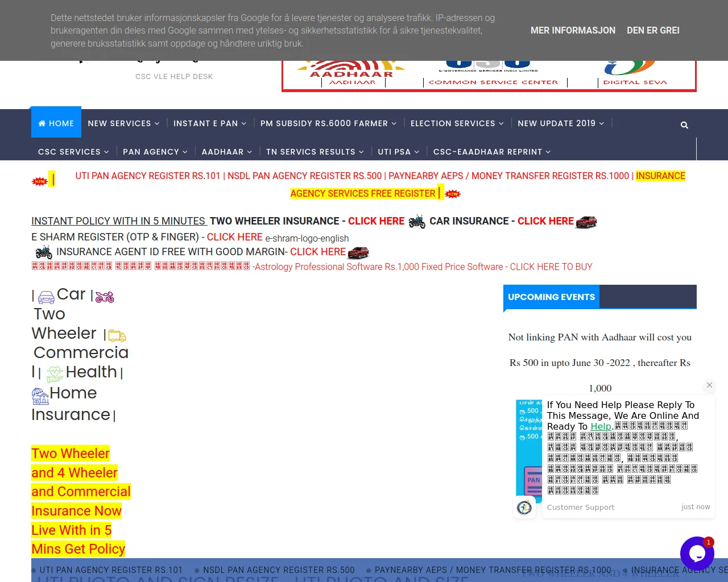Image resolution: width=728 pixels, height=582 pixels.
Task: Click CLICK HERE for two wheeler insurance
Action: click(x=376, y=221)
